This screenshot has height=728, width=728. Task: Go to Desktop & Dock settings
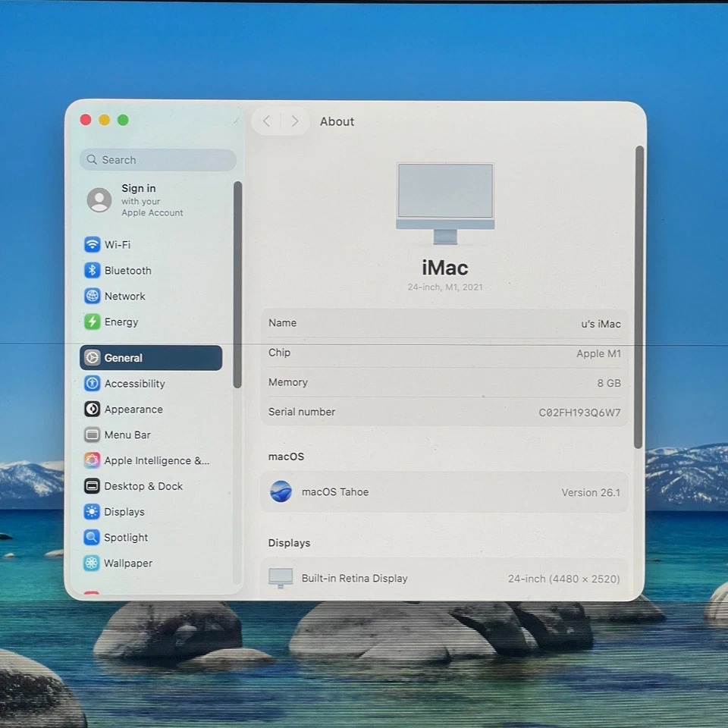(x=143, y=486)
